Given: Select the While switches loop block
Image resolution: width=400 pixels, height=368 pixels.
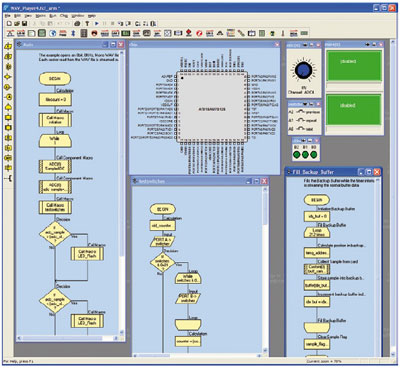Looking at the screenshot, I should [188, 279].
